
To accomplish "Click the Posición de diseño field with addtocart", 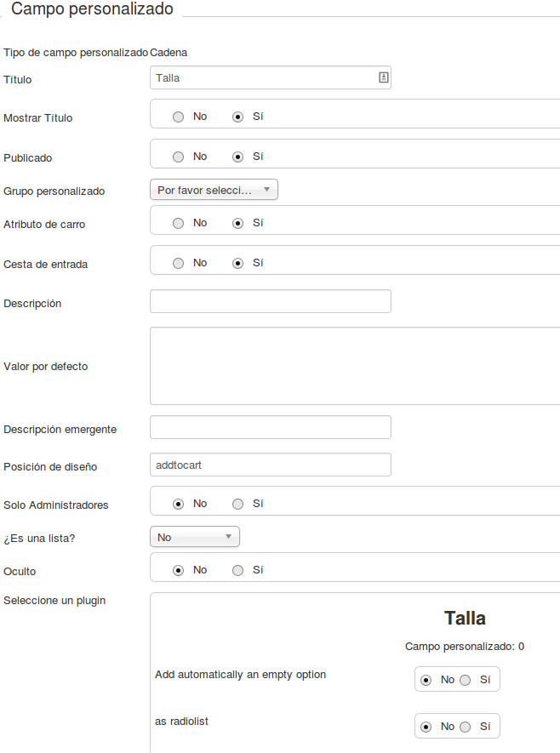I will 271,465.
